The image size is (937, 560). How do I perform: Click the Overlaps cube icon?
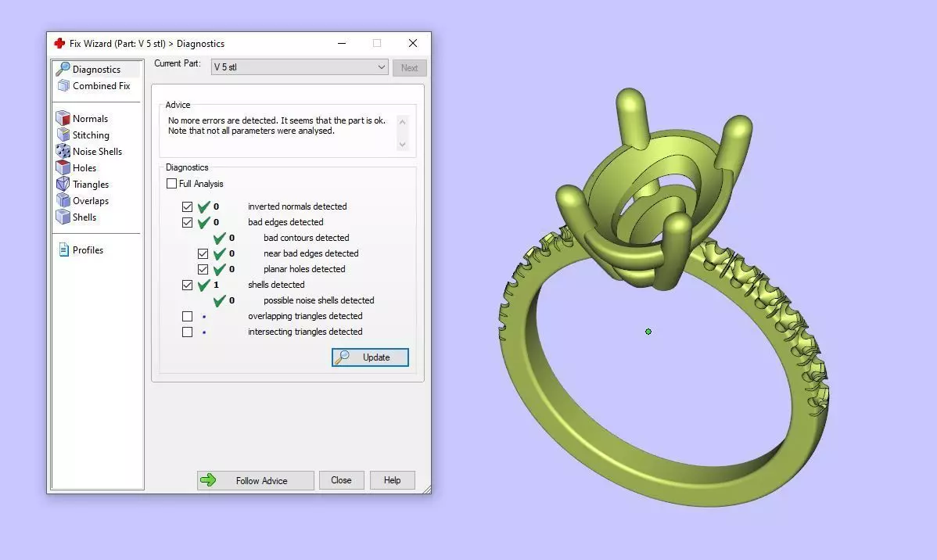[63, 201]
